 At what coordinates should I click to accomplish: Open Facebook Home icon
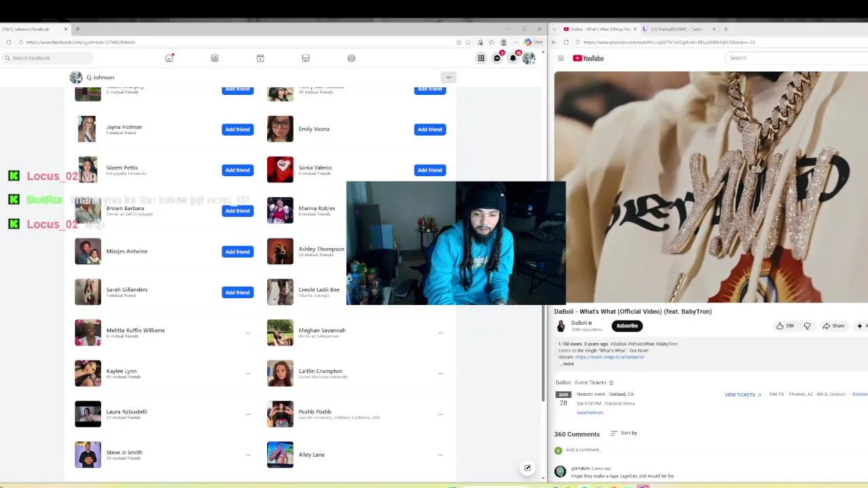coord(169,58)
